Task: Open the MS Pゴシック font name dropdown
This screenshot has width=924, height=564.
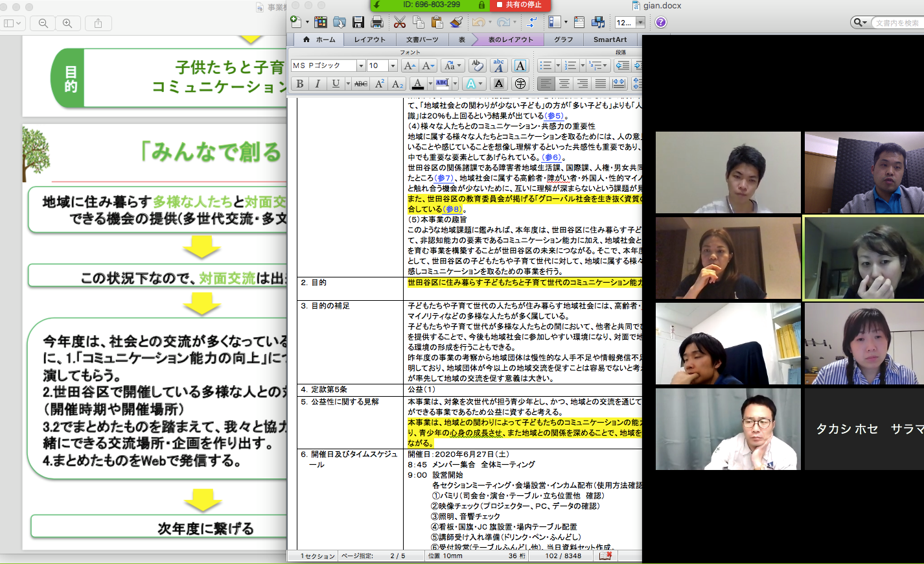Action: coord(361,65)
